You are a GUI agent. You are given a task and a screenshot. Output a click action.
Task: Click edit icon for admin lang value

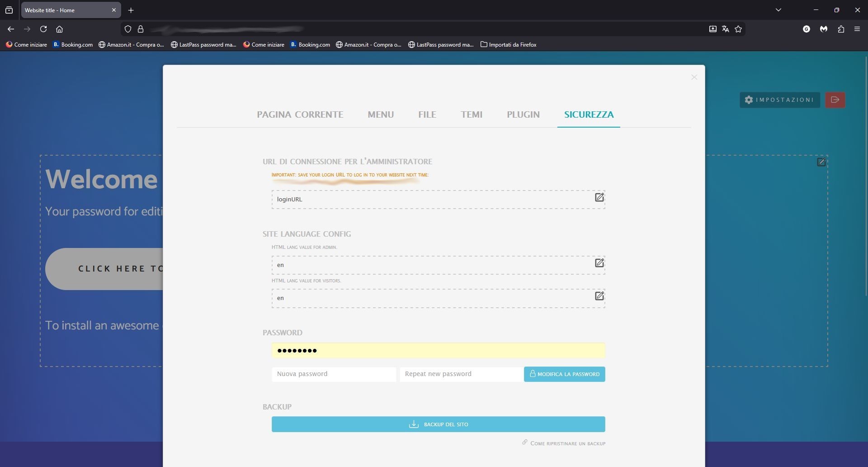click(599, 263)
